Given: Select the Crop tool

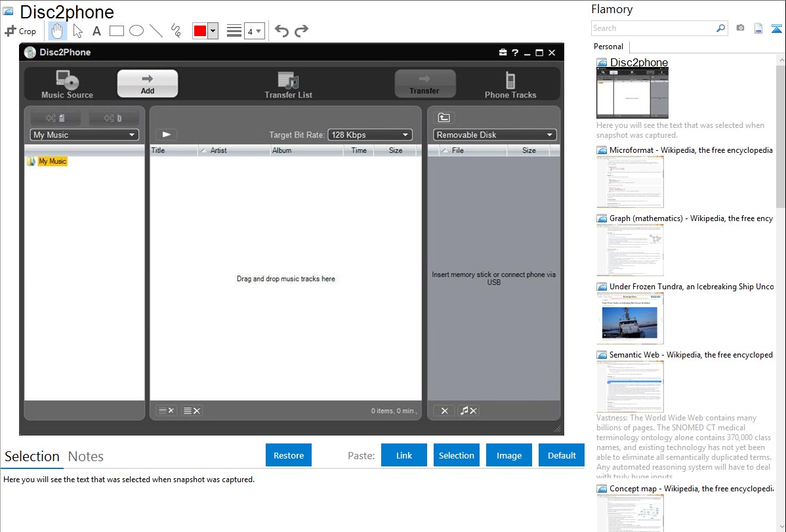Looking at the screenshot, I should (20, 31).
